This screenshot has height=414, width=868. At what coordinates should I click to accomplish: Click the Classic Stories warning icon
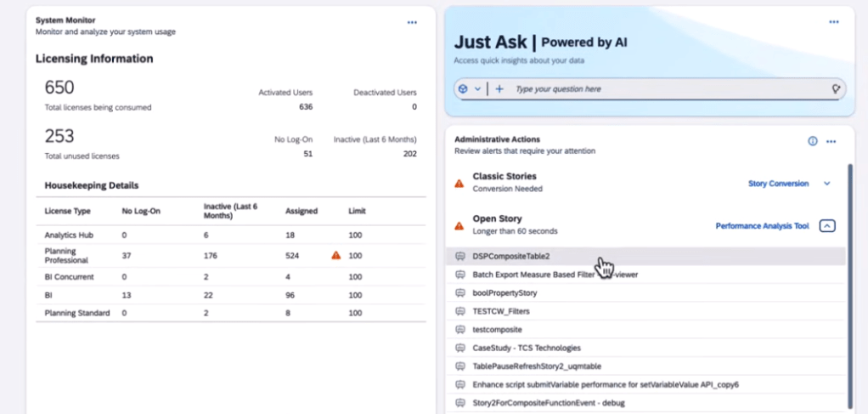459,183
